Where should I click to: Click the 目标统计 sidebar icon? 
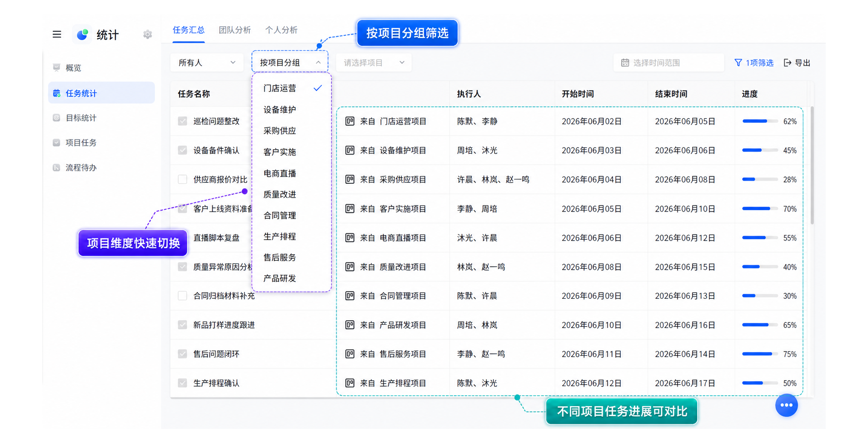[x=56, y=118]
